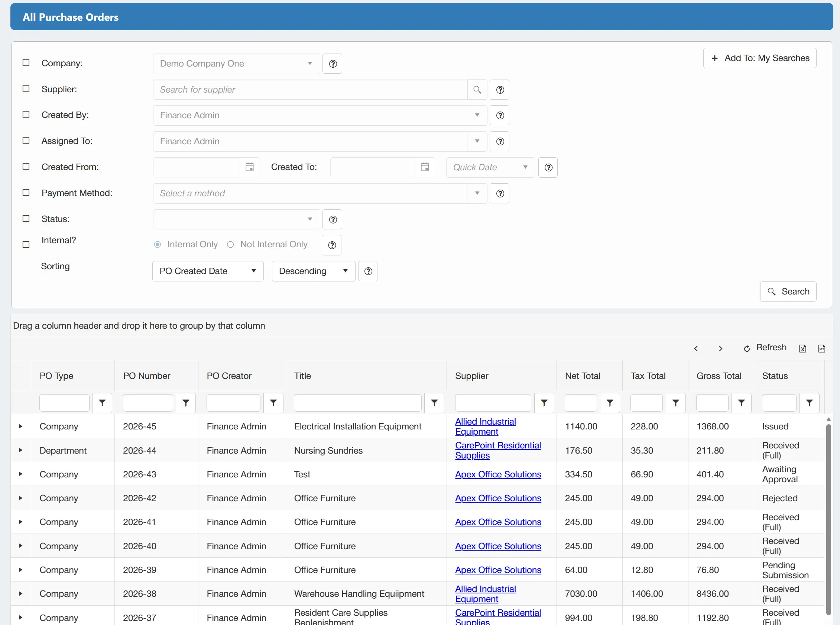Open the Tax Total column filter menu
Screen dimensions: 840x625
675,403
